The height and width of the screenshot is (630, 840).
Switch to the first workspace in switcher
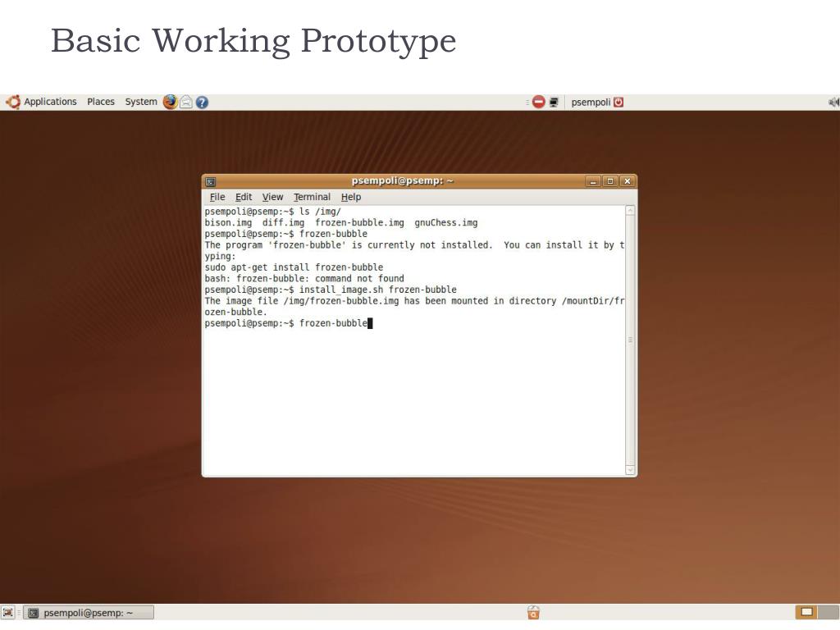[x=807, y=612]
